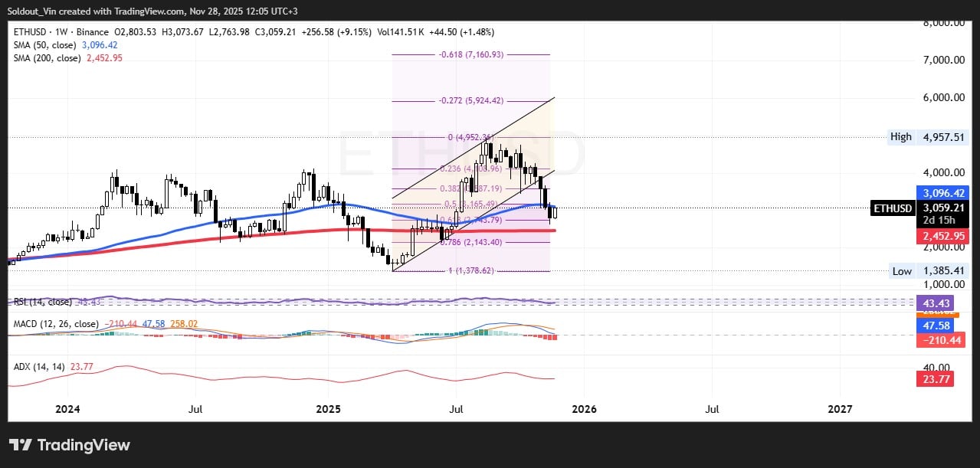Viewport: 980px width, 468px height.
Task: Click the red -210.44 MACD histogram badge
Action: click(x=940, y=340)
